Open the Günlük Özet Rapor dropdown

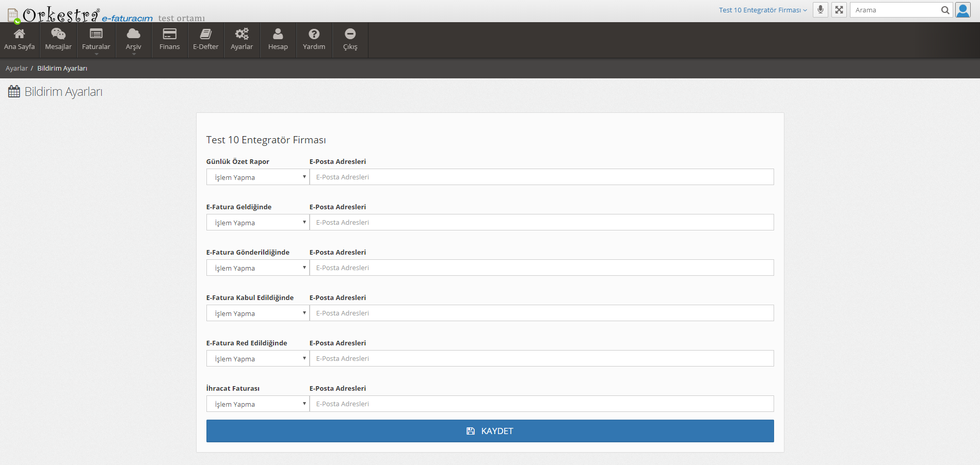(x=258, y=177)
